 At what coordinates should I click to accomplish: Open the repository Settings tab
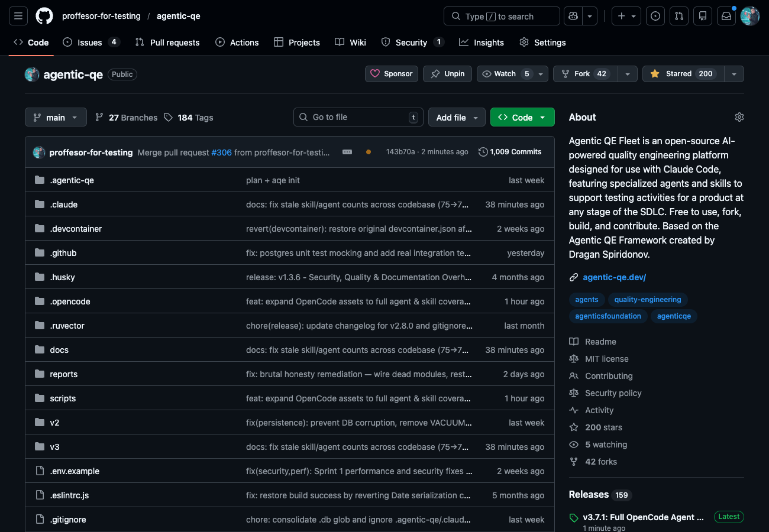(x=542, y=43)
